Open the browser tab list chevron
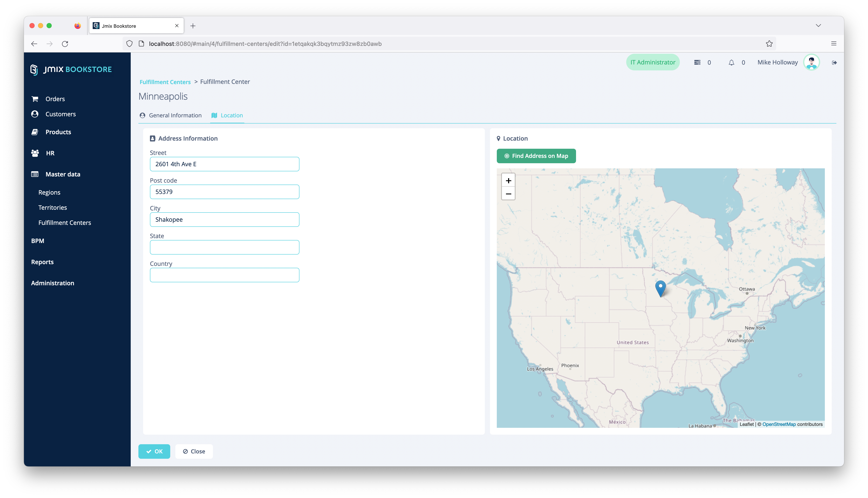Viewport: 868px width, 498px height. (818, 26)
